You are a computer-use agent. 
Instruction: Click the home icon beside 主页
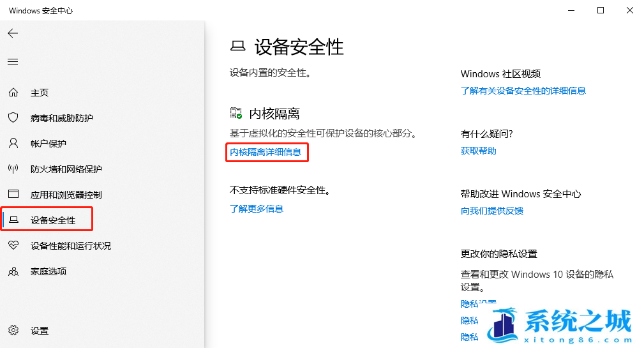coord(13,93)
